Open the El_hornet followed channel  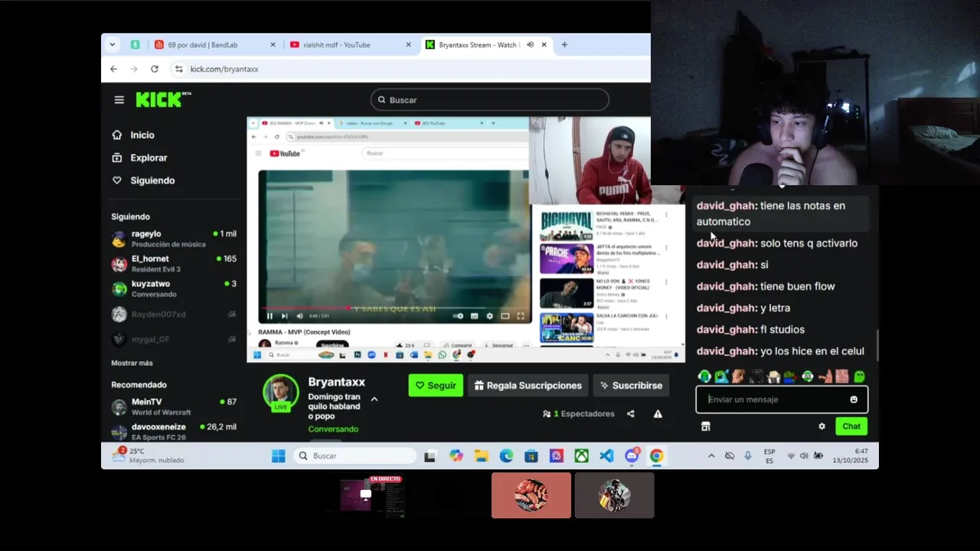pyautogui.click(x=174, y=263)
